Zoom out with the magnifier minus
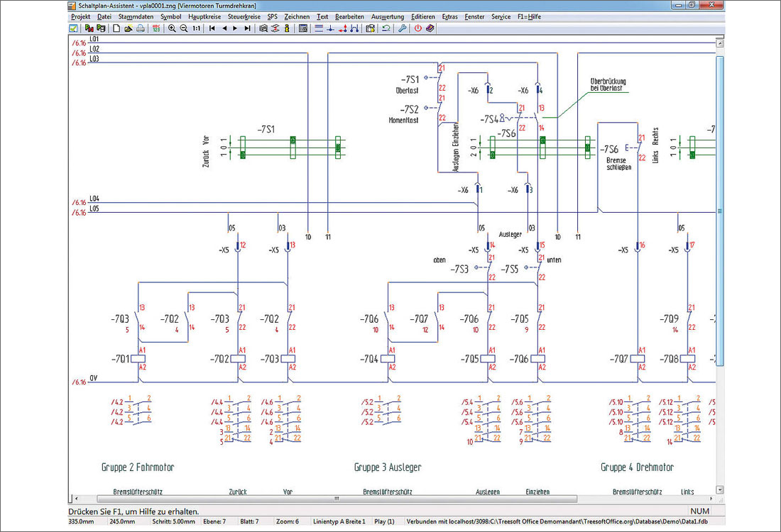This screenshot has height=532, width=781. pyautogui.click(x=184, y=29)
